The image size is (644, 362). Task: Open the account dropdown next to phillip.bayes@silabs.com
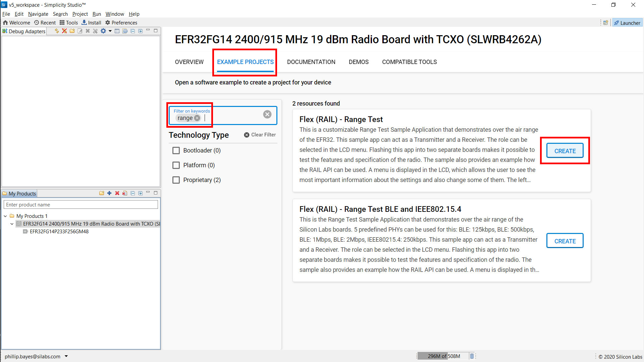pos(66,356)
